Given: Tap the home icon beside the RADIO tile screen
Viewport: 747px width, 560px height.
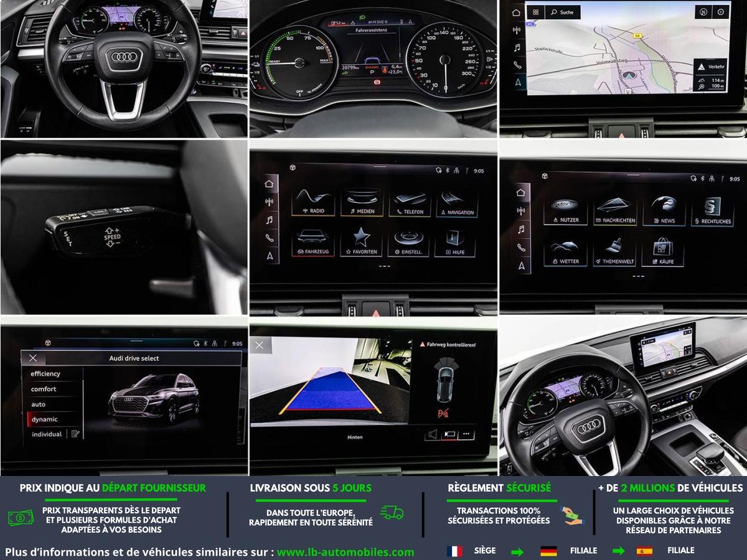Looking at the screenshot, I should click(269, 184).
